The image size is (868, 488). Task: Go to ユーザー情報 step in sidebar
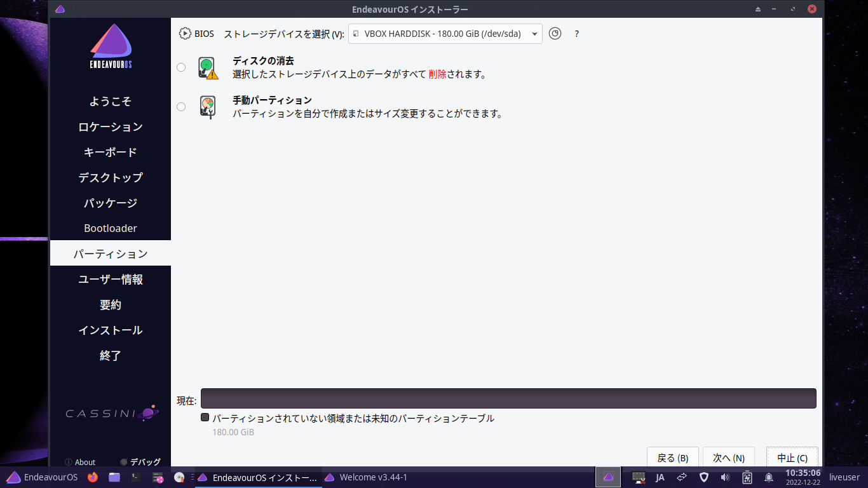pyautogui.click(x=111, y=279)
